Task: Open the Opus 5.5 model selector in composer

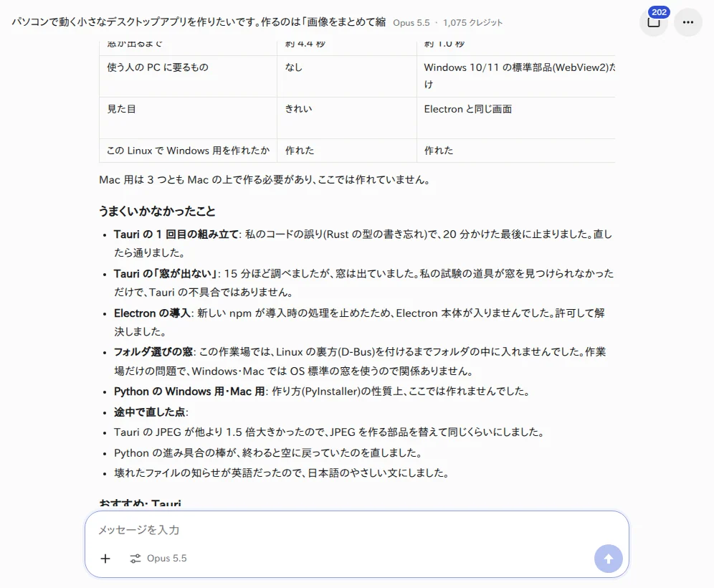Action: click(x=158, y=559)
